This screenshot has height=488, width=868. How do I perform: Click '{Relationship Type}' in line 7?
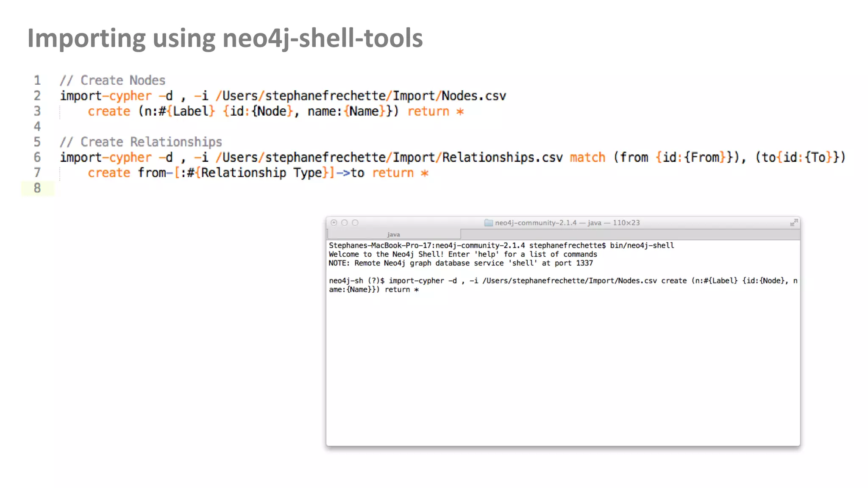pyautogui.click(x=262, y=173)
